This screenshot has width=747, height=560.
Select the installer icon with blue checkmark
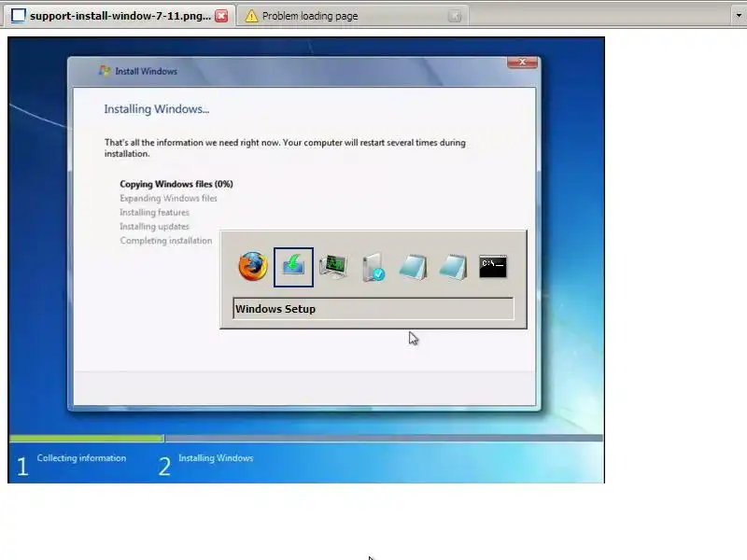(373, 267)
